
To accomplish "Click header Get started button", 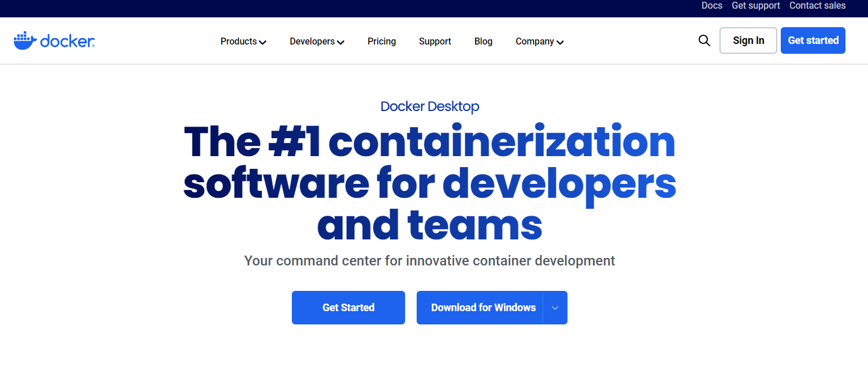I will point(813,40).
